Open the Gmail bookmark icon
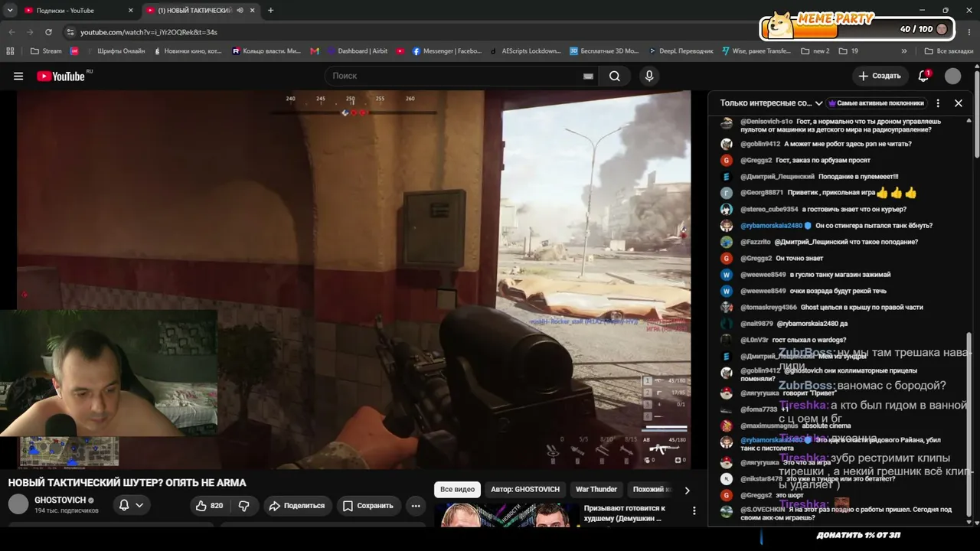This screenshot has width=980, height=551. click(314, 51)
